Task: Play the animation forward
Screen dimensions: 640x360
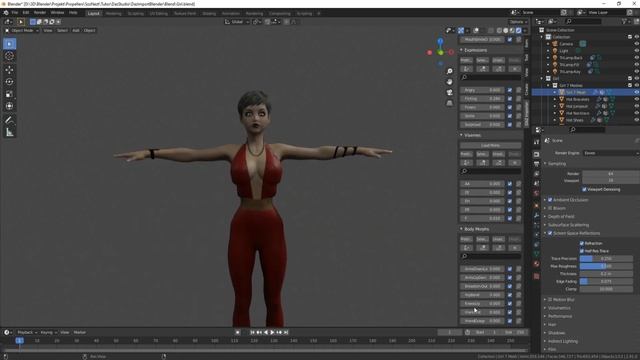Action: (x=273, y=333)
